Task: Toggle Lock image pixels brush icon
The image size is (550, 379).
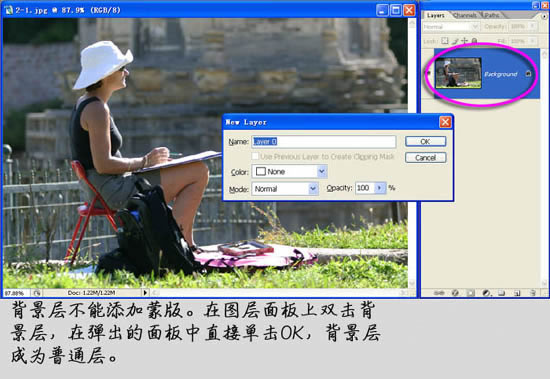Action: tap(455, 41)
